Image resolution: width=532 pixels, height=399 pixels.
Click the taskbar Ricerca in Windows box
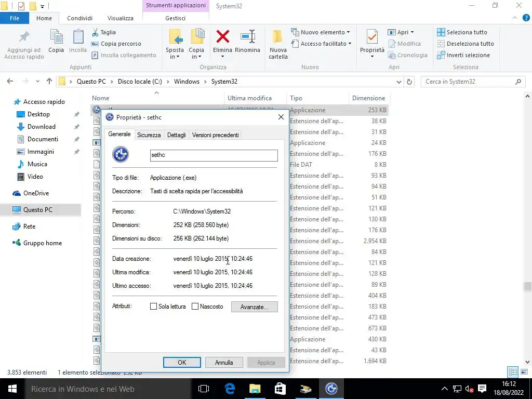point(108,389)
